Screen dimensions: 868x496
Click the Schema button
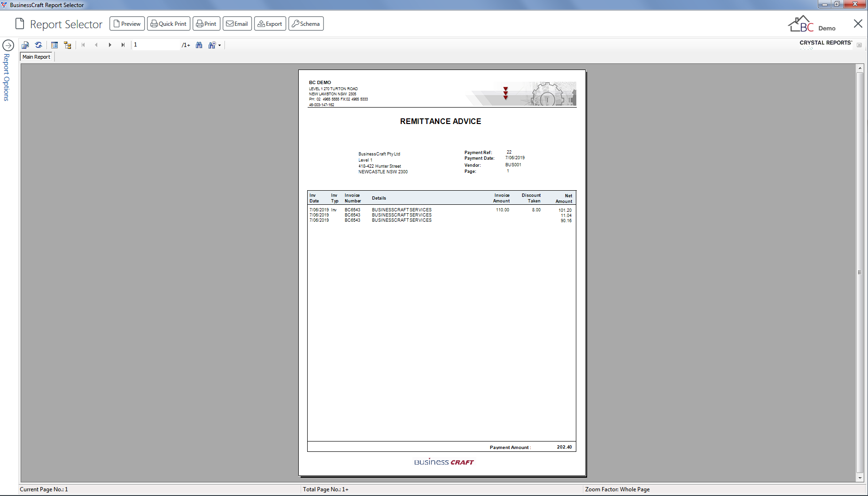click(306, 23)
